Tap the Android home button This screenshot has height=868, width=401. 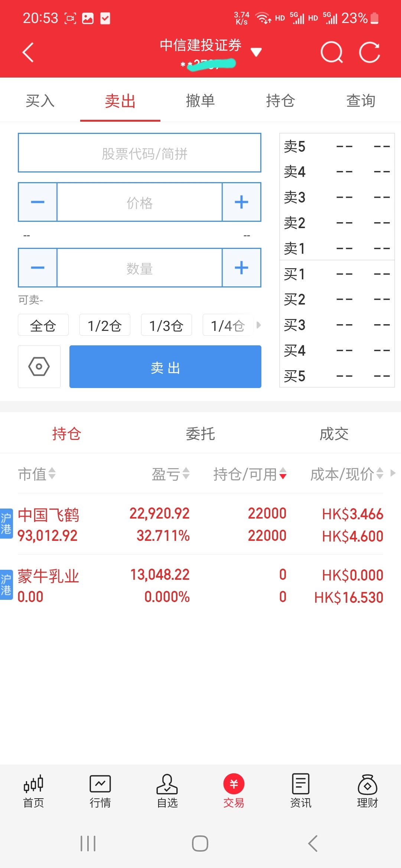[x=200, y=844]
